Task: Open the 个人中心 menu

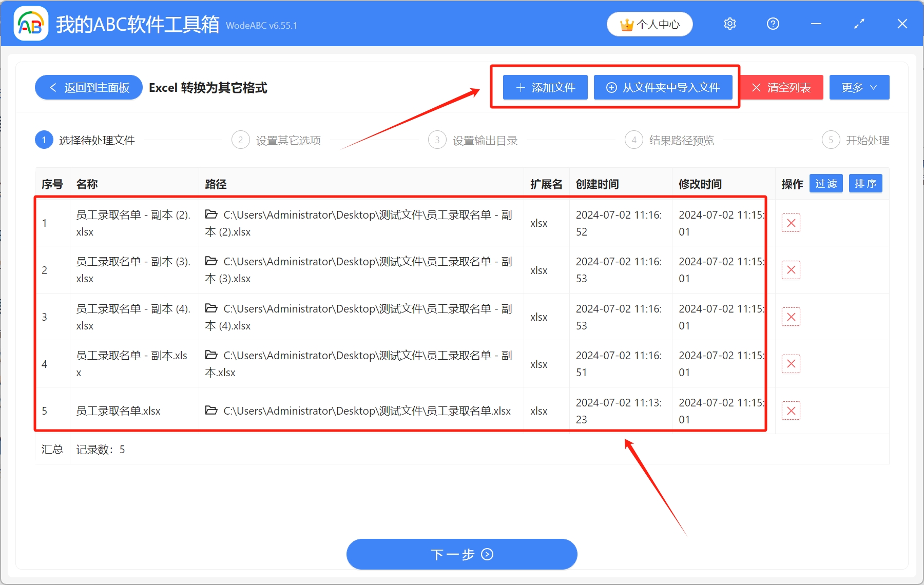Action: (x=649, y=24)
